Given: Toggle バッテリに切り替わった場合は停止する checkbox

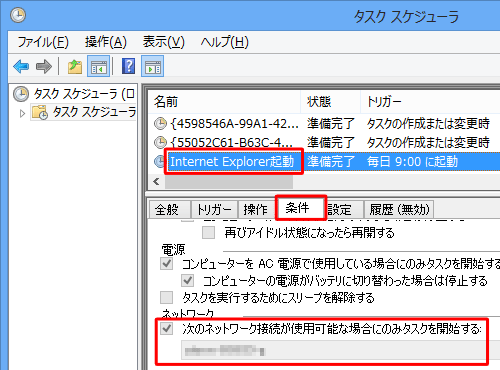Looking at the screenshot, I should click(188, 280).
